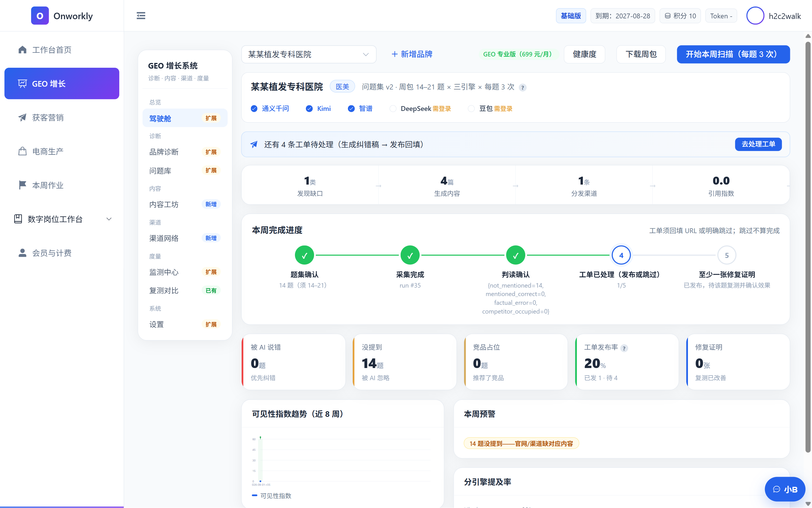Enable the DeepSeek engine checkbox

coord(393,109)
